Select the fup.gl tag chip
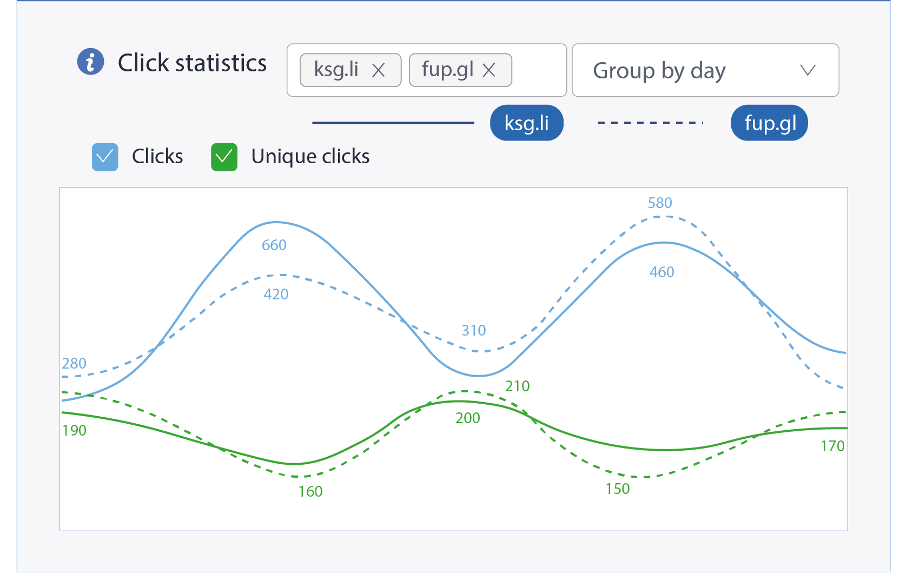 click(460, 70)
